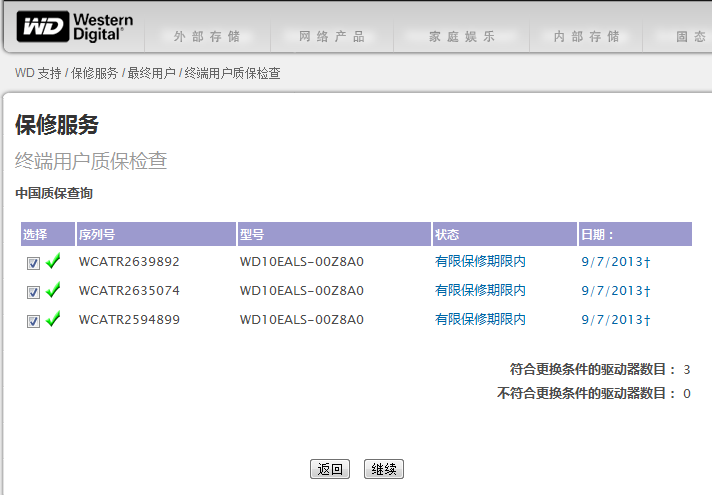Image resolution: width=712 pixels, height=495 pixels.
Task: Click the 不符合更换条件的驱动器数目 count line
Action: tap(593, 393)
